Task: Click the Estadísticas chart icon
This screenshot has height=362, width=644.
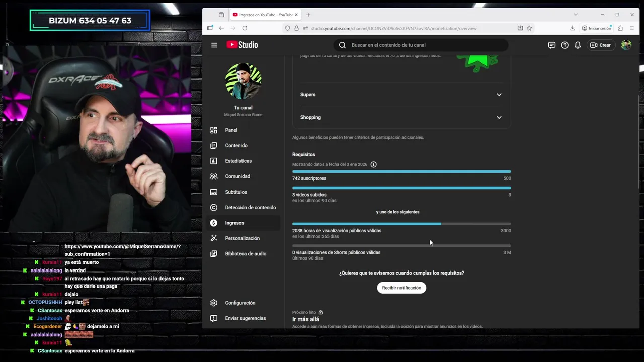Action: click(x=214, y=161)
